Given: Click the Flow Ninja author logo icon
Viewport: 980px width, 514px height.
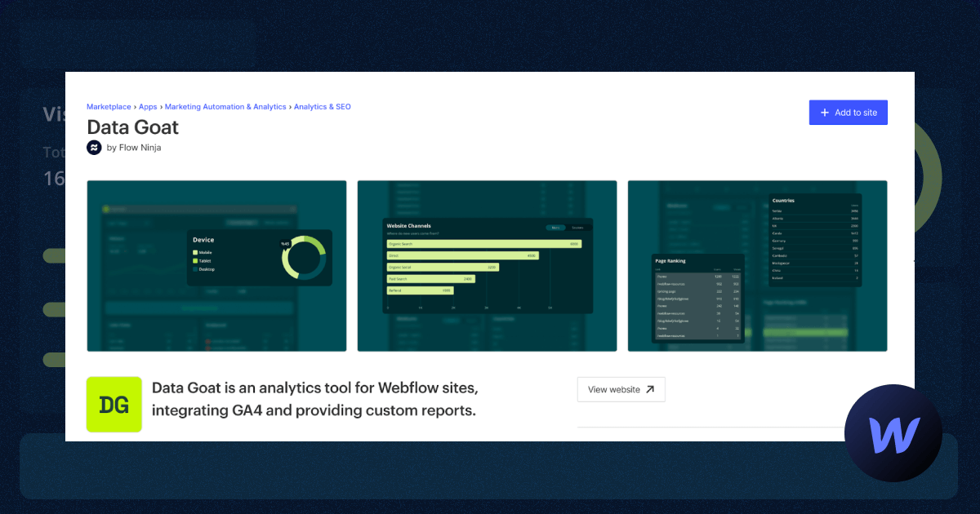Looking at the screenshot, I should 94,148.
